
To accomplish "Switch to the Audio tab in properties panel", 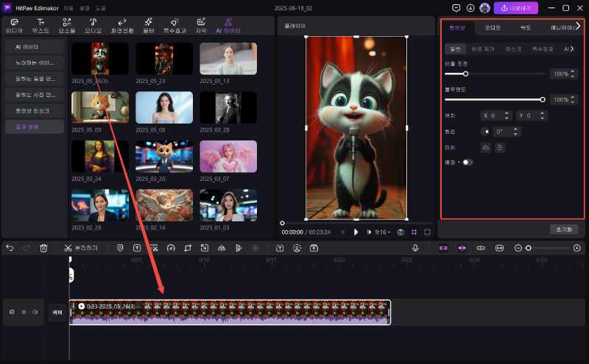I will (x=492, y=27).
